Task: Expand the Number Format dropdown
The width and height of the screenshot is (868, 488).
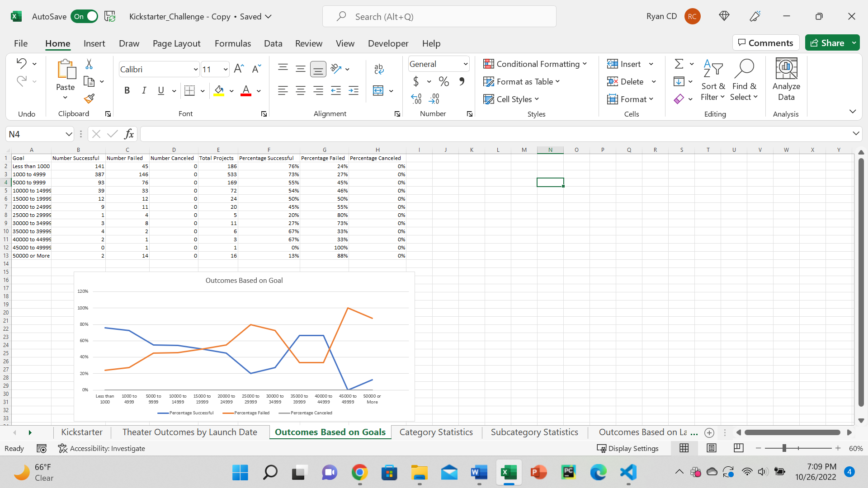Action: pyautogui.click(x=466, y=64)
